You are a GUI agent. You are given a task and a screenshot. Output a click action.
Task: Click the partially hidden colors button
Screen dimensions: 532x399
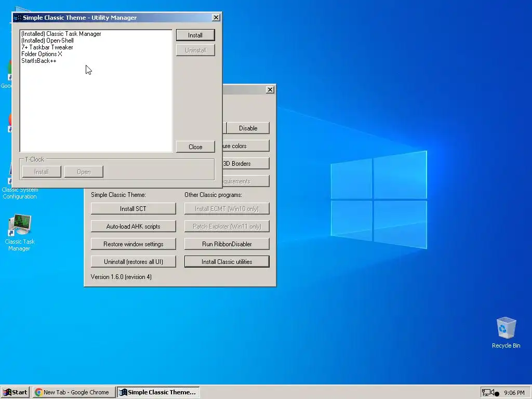[x=246, y=146]
